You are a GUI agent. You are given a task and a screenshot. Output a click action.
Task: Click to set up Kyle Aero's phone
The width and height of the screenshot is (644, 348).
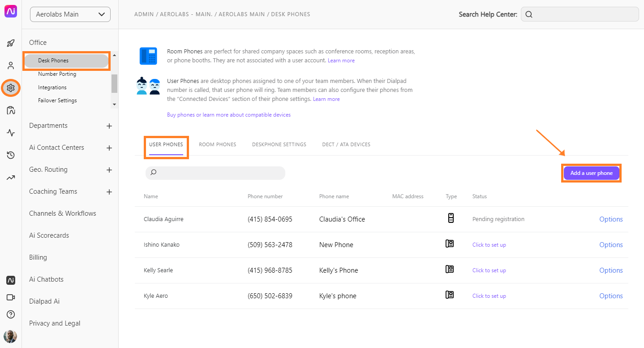pos(489,296)
